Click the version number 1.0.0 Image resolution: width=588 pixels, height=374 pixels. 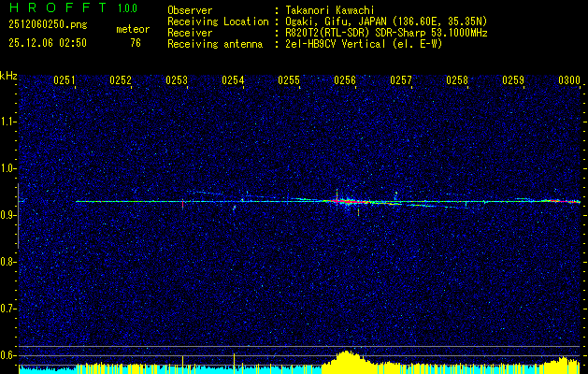(x=127, y=8)
